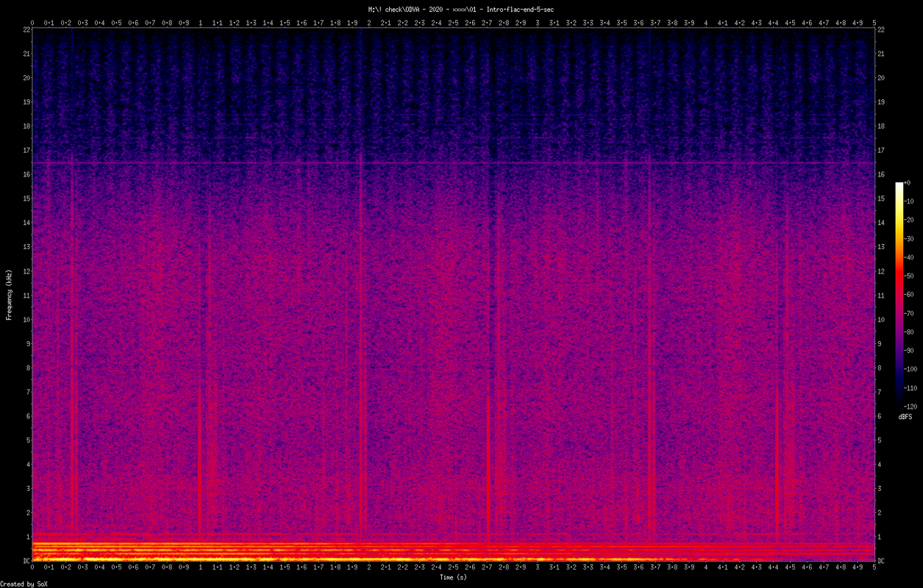The width and height of the screenshot is (923, 588).
Task: Click the '-70' value on dBFS scale
Action: [x=909, y=313]
